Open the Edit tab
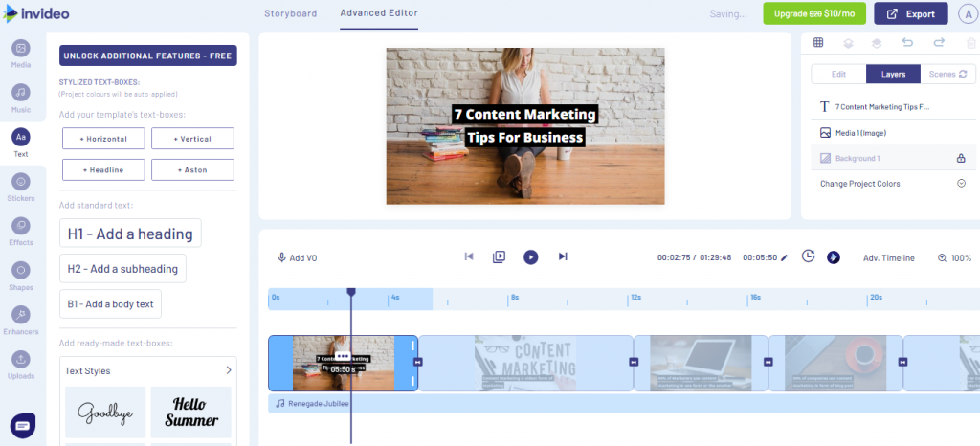 (838, 74)
